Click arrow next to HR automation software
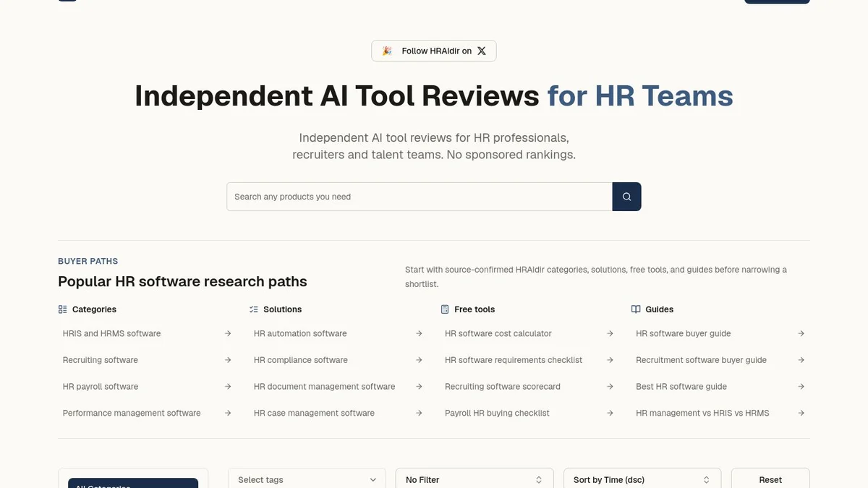The height and width of the screenshot is (488, 868). [419, 333]
